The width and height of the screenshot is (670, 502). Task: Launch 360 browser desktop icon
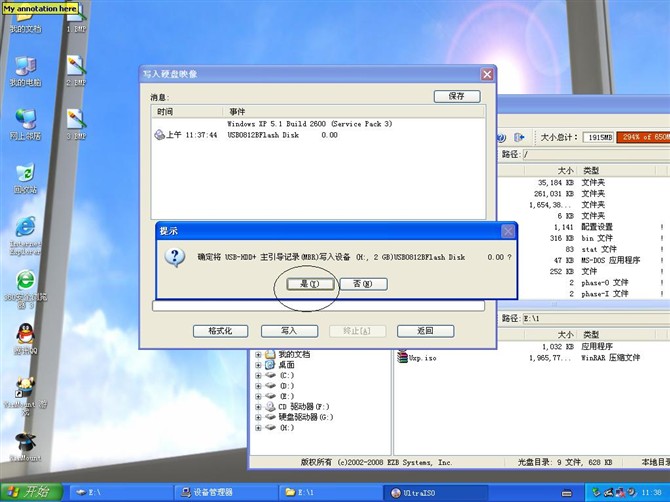coord(25,282)
